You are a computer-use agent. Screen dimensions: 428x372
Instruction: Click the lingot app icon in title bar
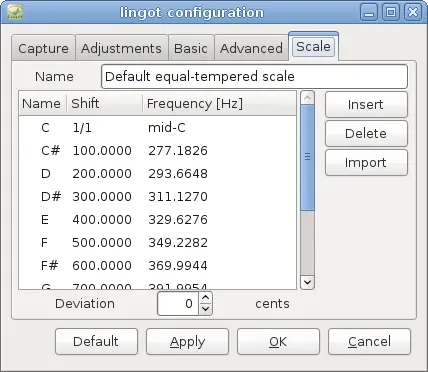[x=15, y=12]
